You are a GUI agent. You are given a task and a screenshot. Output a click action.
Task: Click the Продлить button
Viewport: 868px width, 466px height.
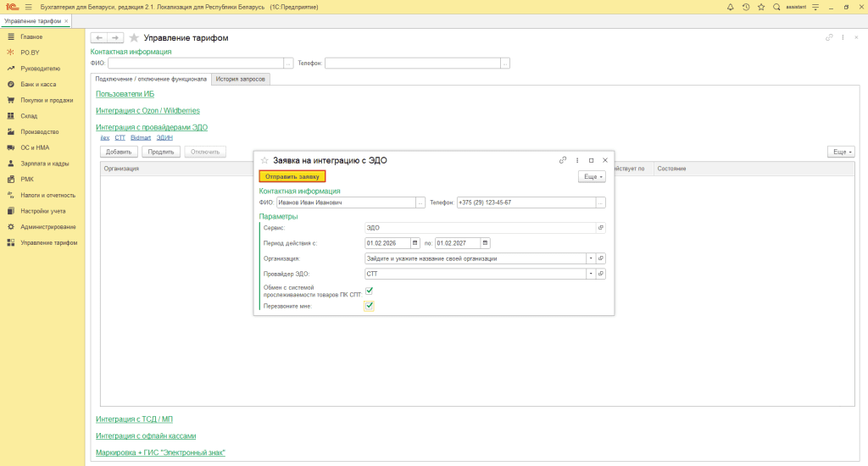click(160, 152)
